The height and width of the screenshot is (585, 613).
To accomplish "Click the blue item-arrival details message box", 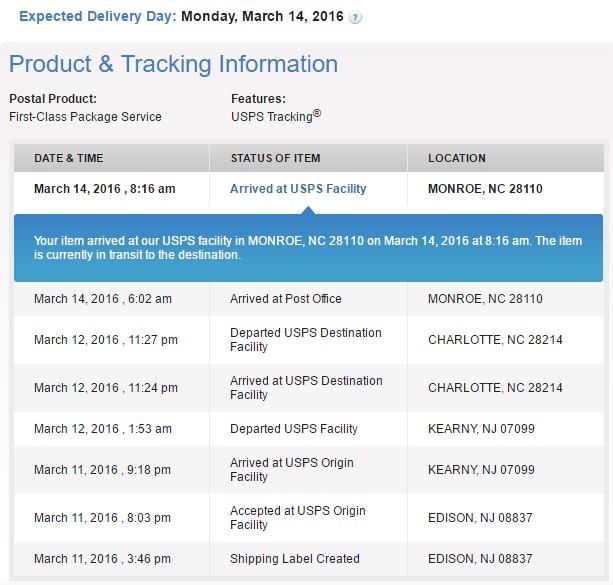I will [308, 248].
